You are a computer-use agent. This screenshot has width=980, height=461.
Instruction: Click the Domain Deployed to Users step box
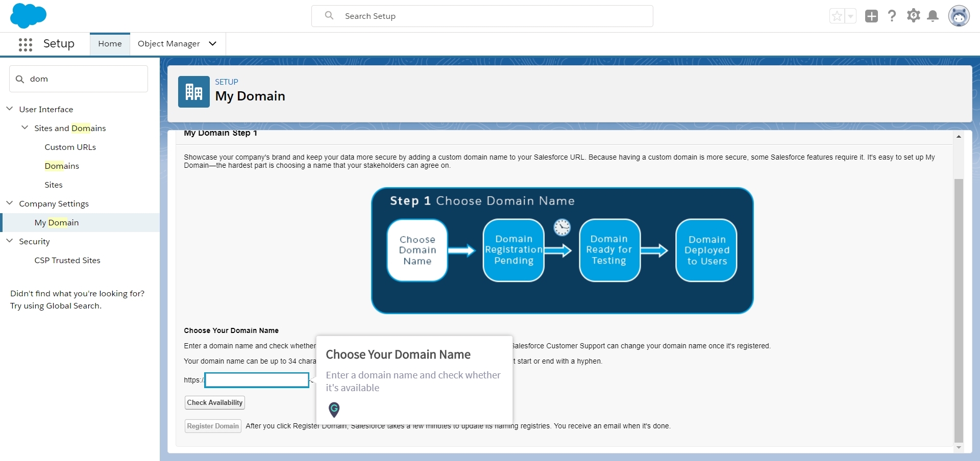(706, 250)
